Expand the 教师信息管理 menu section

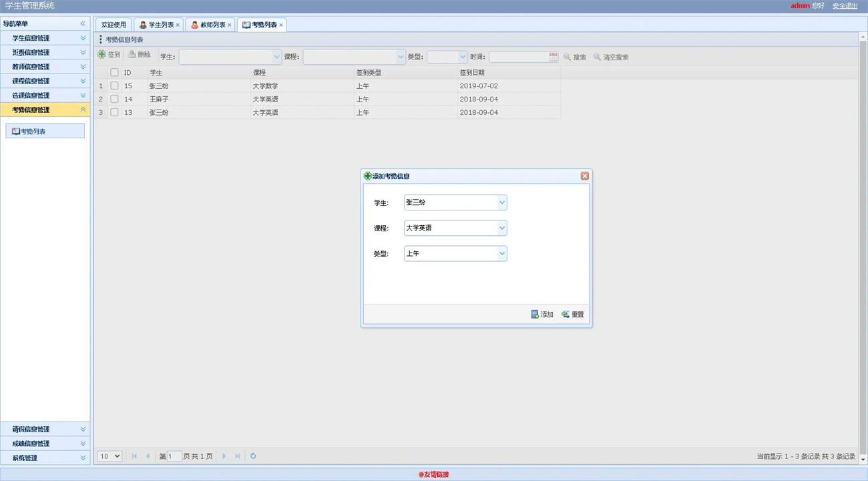45,67
